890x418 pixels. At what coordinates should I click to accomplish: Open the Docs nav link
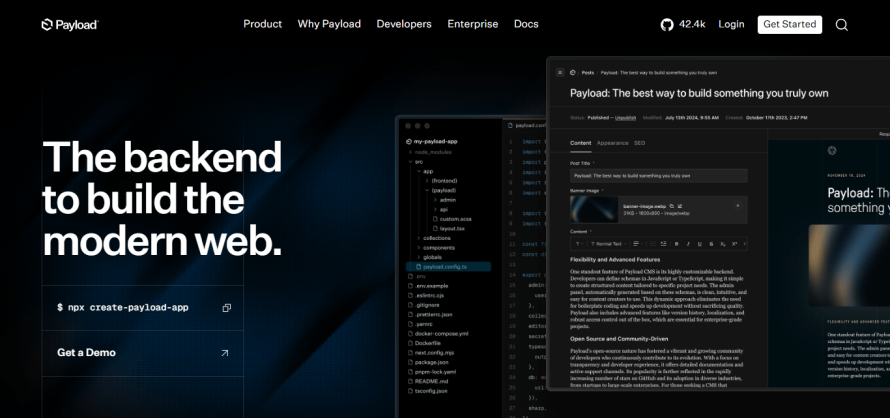point(526,24)
